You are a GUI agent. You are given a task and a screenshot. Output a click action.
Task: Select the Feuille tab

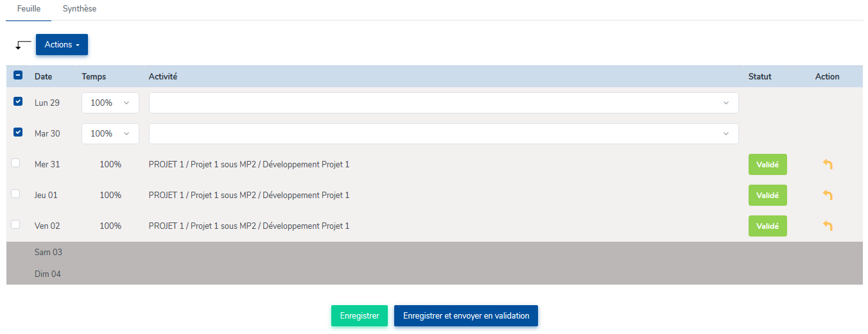[x=29, y=9]
